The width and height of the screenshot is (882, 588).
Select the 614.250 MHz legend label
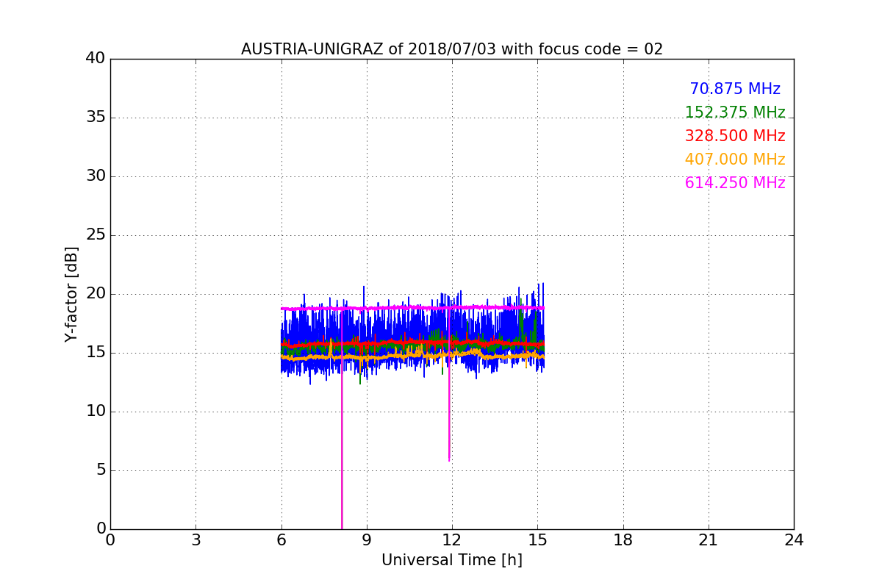click(735, 183)
